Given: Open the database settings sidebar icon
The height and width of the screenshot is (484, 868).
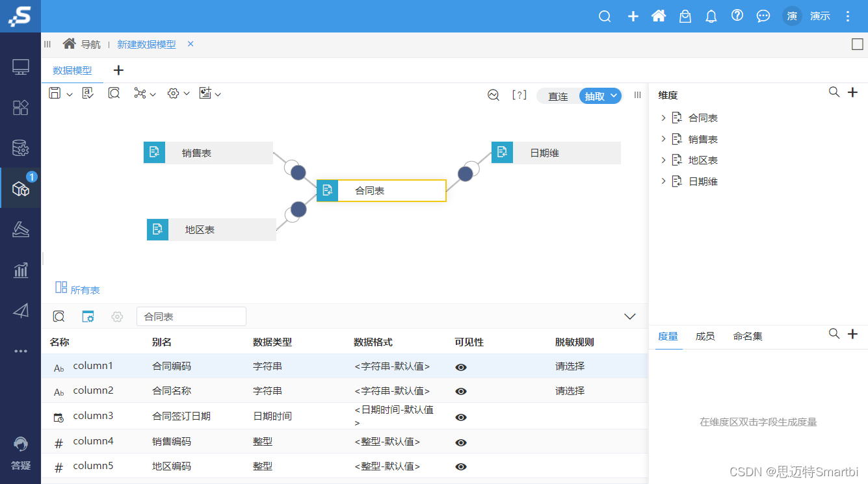Looking at the screenshot, I should pos(21,148).
